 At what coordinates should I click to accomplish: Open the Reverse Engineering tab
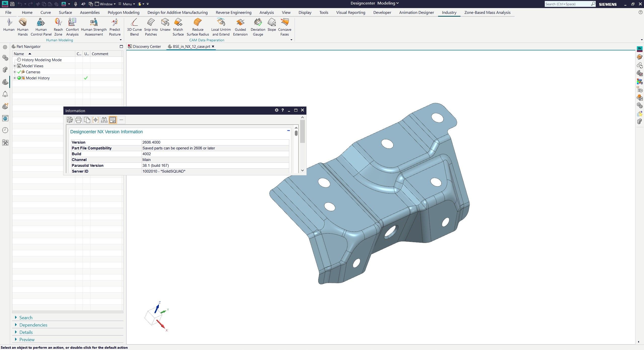coord(233,12)
